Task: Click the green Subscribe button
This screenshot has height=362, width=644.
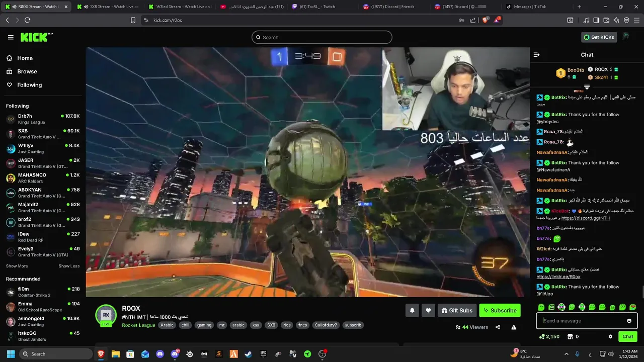Action: [500, 310]
